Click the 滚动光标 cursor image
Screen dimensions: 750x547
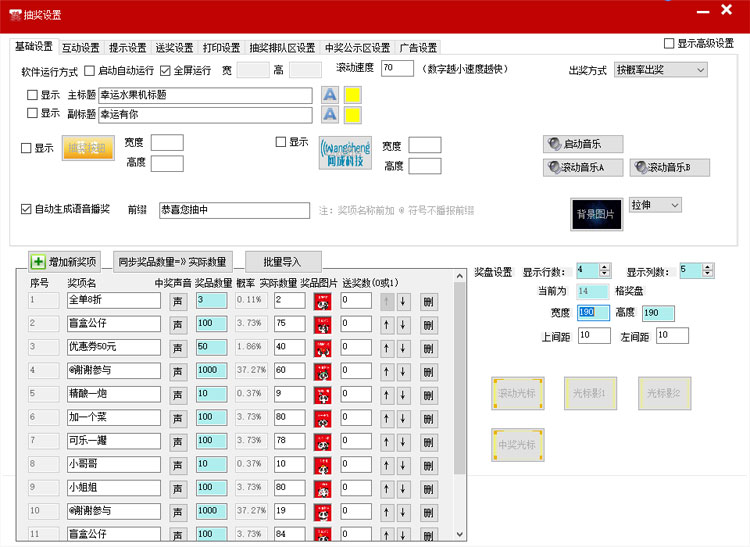(517, 394)
